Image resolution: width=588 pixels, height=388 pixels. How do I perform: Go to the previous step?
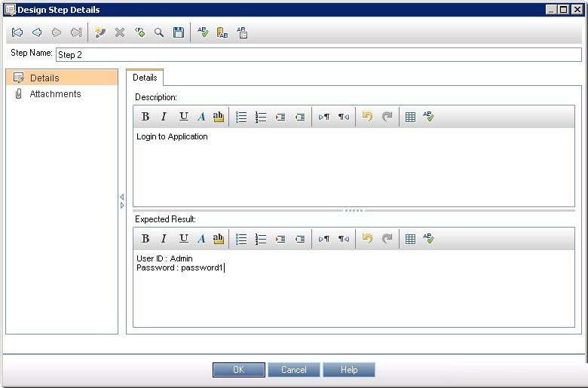(37, 32)
